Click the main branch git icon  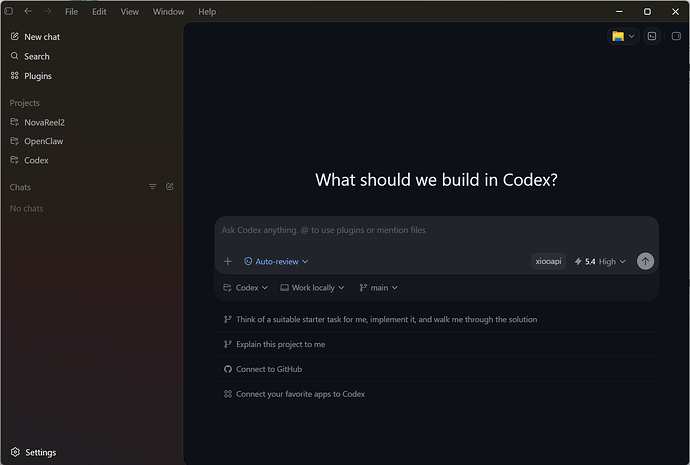pos(363,288)
